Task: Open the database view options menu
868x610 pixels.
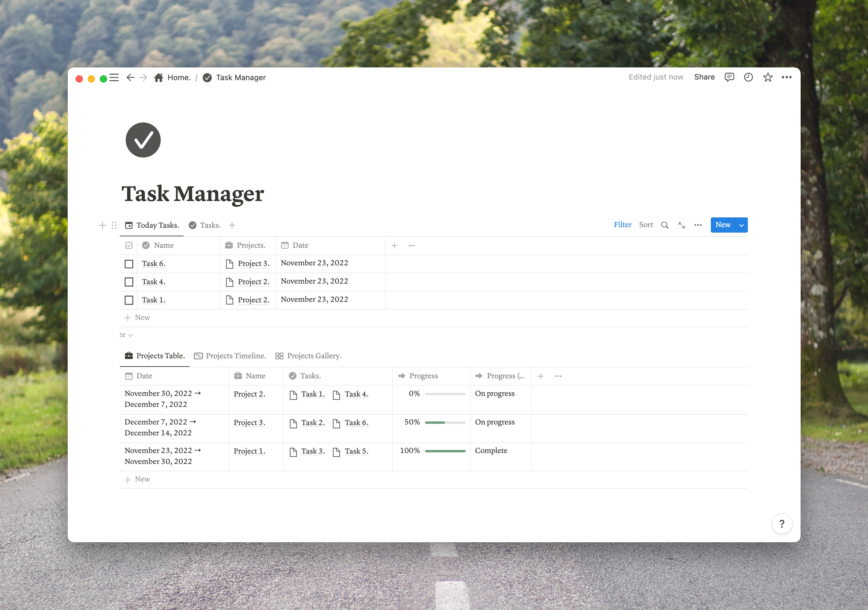Action: tap(698, 225)
